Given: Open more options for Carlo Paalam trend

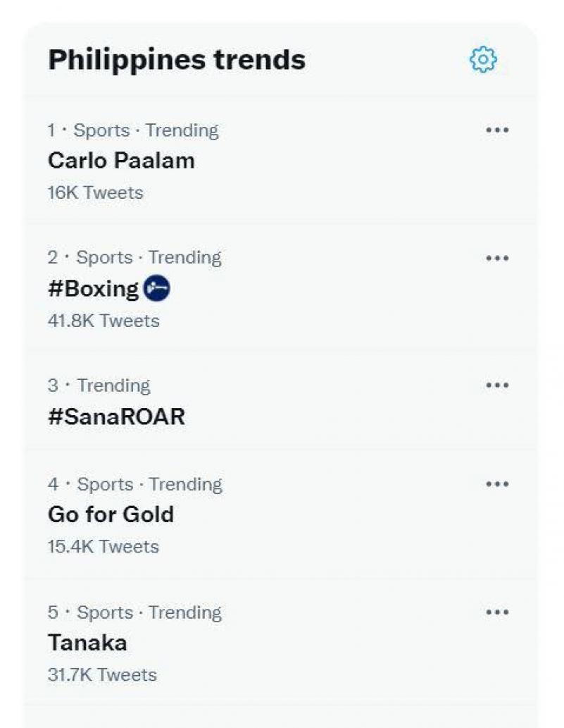Looking at the screenshot, I should pyautogui.click(x=497, y=130).
